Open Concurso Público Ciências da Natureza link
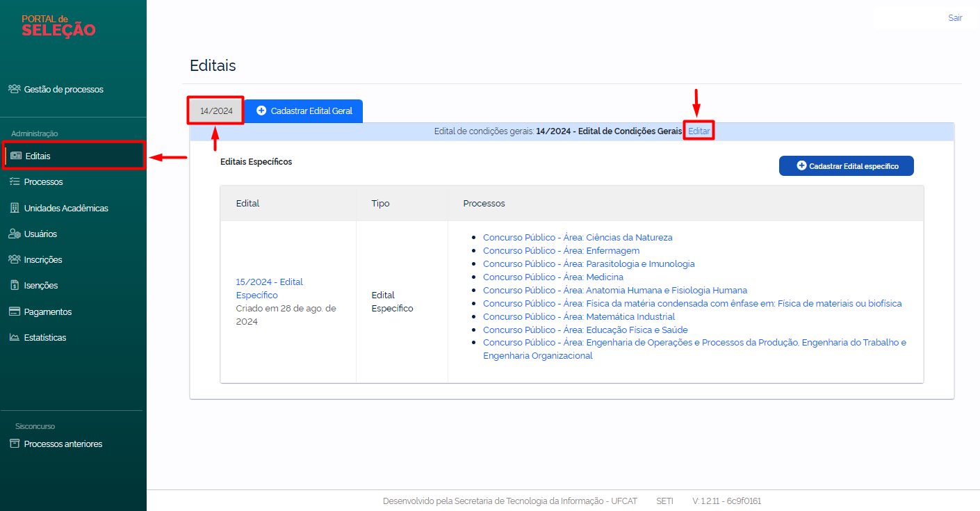This screenshot has height=511, width=980. [578, 237]
